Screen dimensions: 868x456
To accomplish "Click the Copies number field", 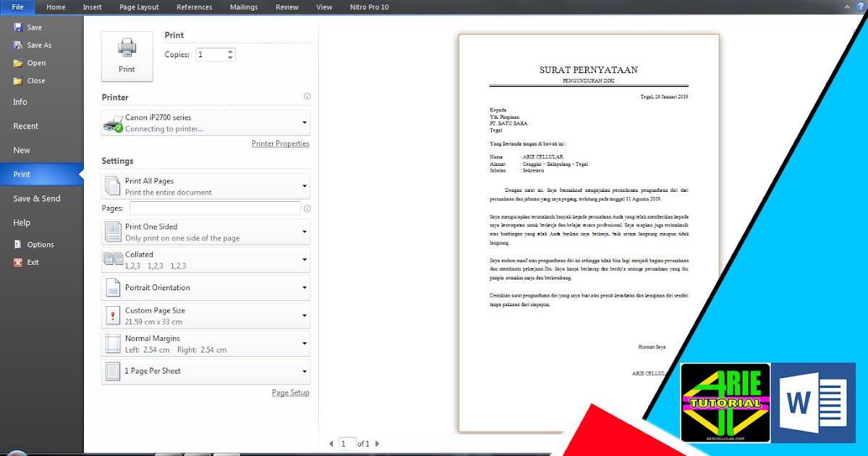I will [x=210, y=54].
